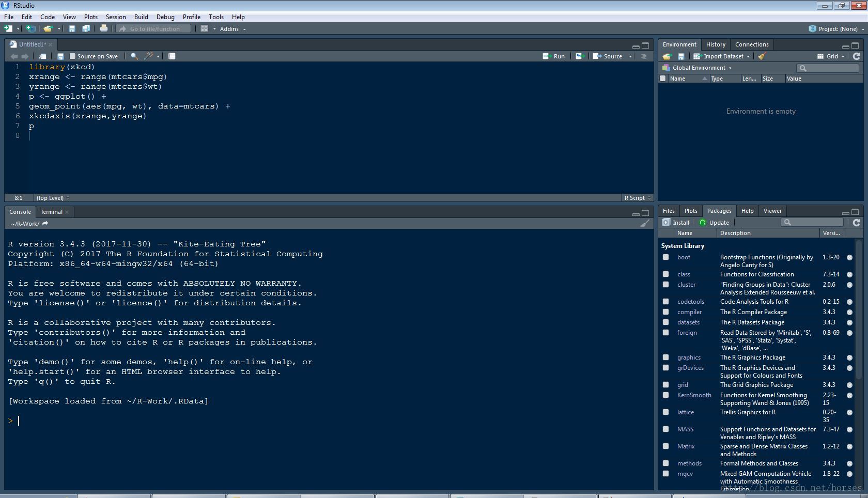Viewport: 868px width, 498px height.
Task: Check the MASS package checkbox
Action: coord(665,429)
